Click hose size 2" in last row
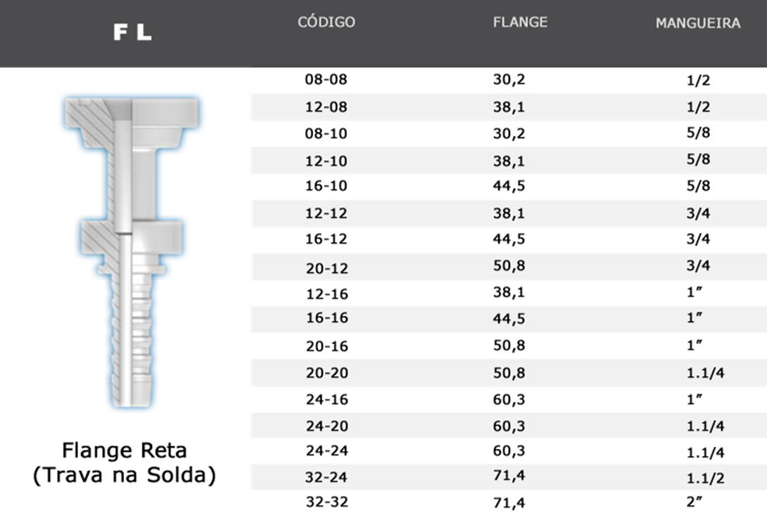The width and height of the screenshot is (767, 532). (x=695, y=502)
